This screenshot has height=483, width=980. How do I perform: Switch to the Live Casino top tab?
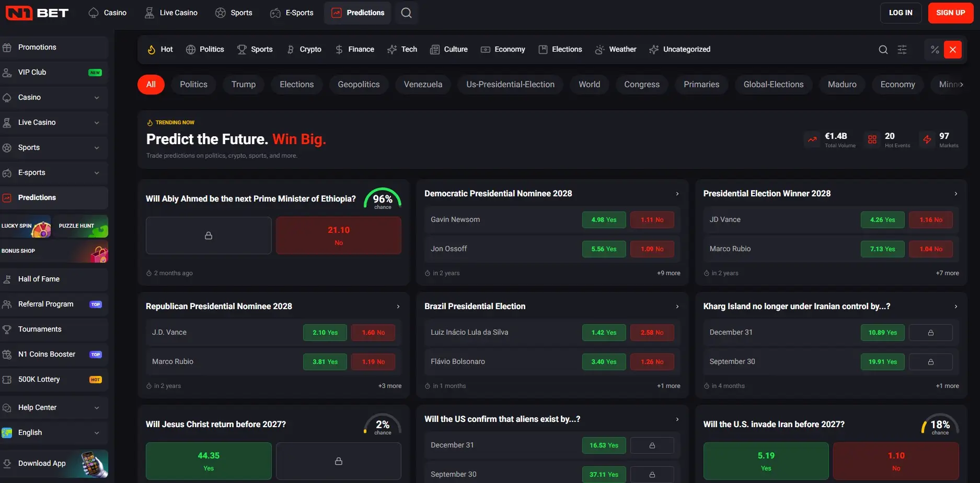click(x=171, y=13)
